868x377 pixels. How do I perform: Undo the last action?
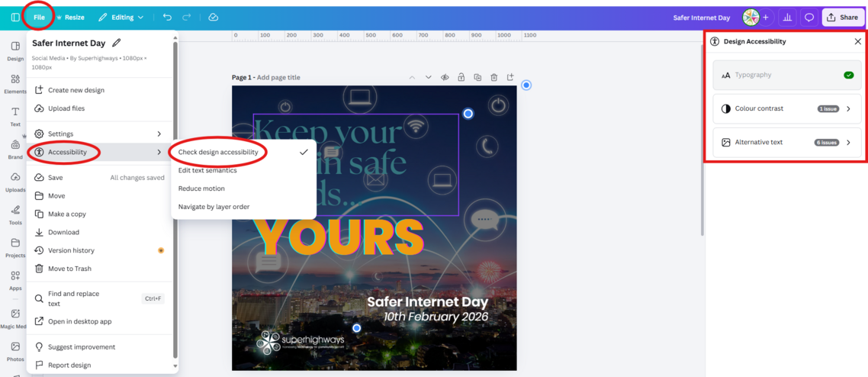point(166,17)
